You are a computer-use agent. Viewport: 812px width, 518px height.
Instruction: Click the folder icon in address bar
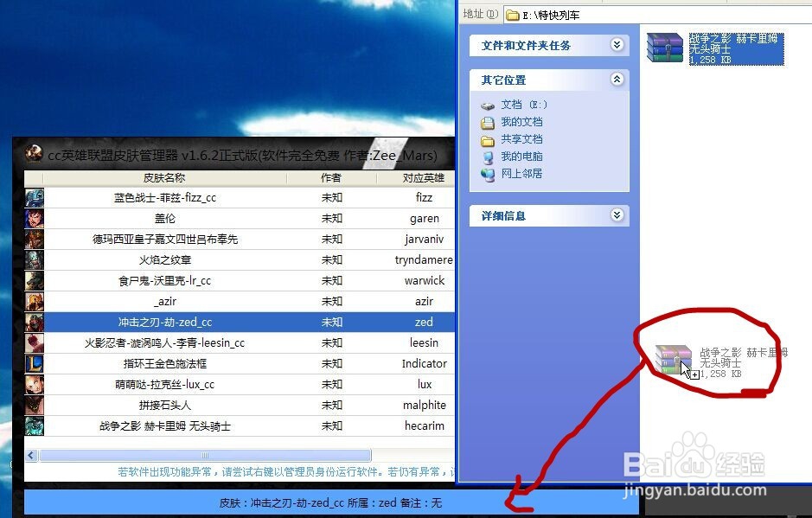point(513,15)
